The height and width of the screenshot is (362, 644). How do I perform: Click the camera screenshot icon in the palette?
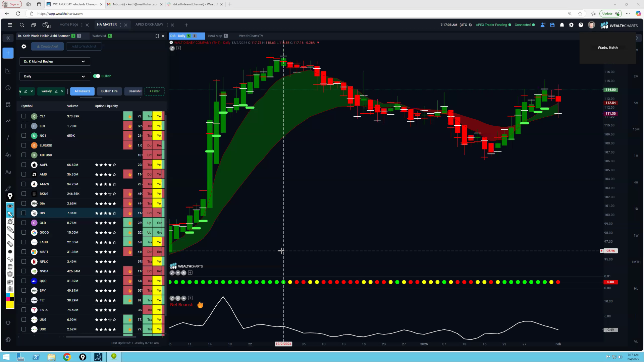10,282
